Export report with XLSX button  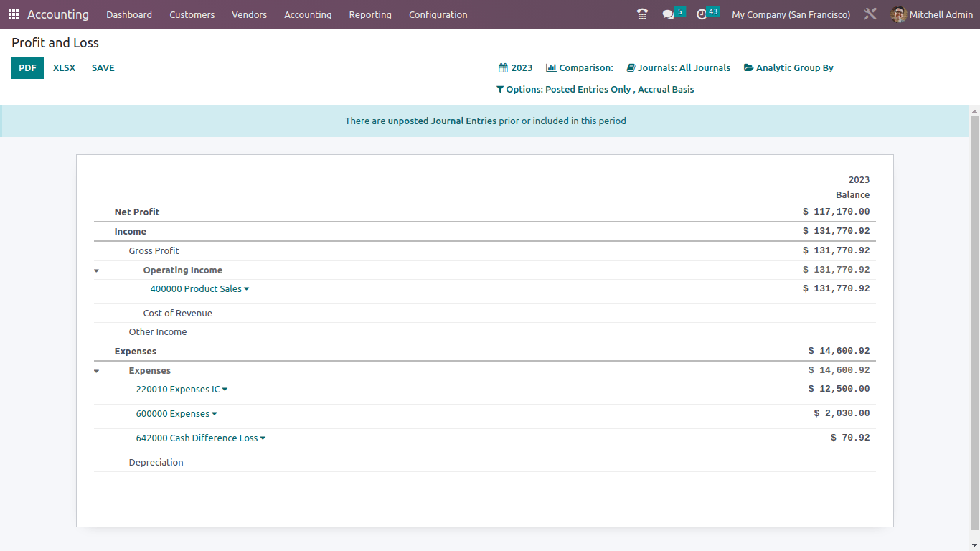tap(64, 68)
